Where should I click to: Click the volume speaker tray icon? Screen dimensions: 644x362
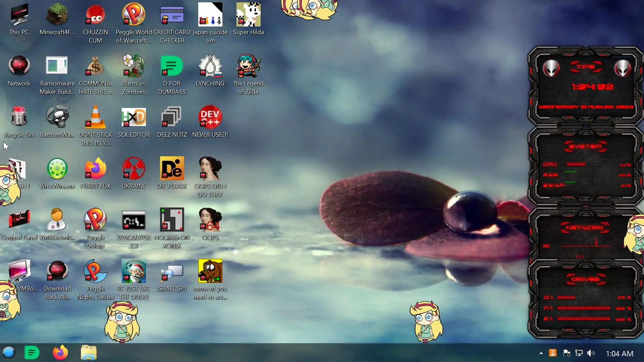pyautogui.click(x=591, y=353)
